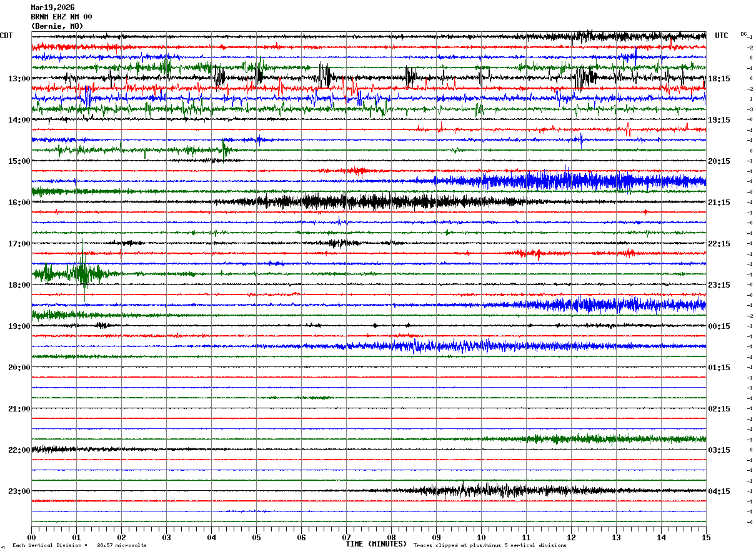Select the 19:00 CDT time label
Viewport: 756px width, 554px height.
click(19, 326)
